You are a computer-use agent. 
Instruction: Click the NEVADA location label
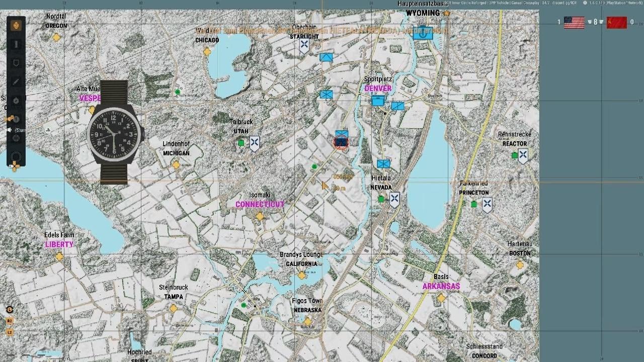pos(381,188)
